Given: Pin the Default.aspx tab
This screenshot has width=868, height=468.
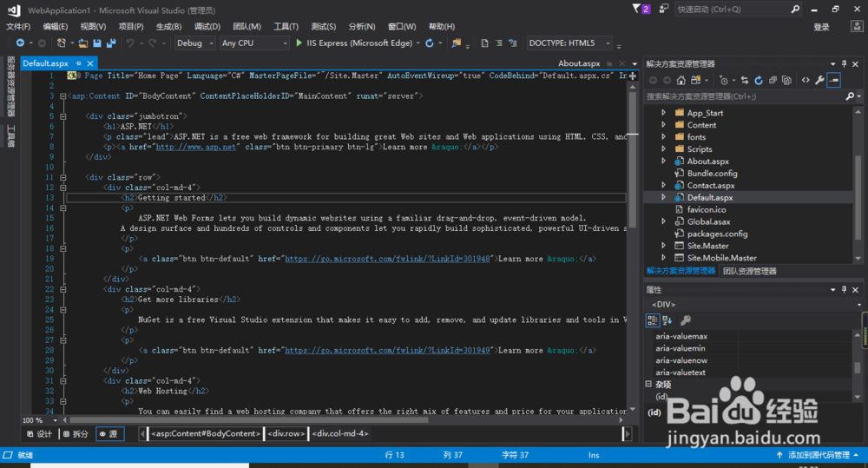Looking at the screenshot, I should point(79,63).
